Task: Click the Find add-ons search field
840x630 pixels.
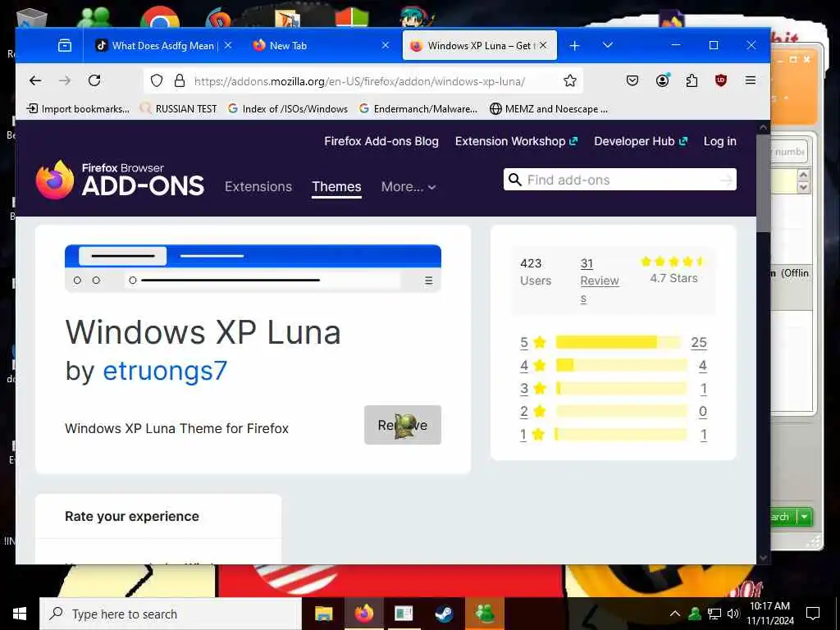Action: 620,180
